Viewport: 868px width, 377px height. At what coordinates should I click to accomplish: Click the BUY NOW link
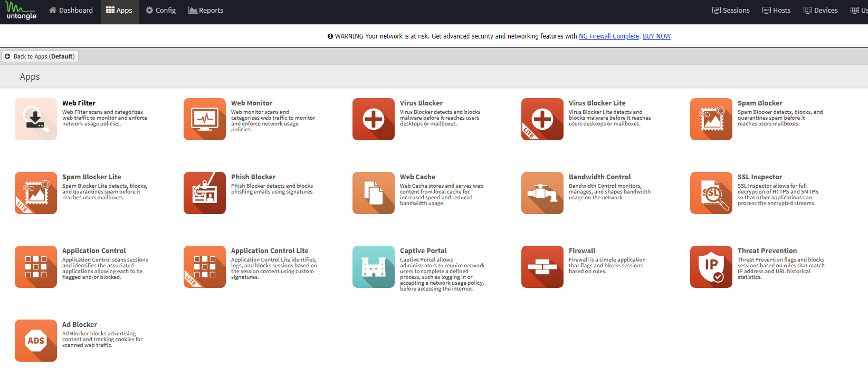coord(656,36)
